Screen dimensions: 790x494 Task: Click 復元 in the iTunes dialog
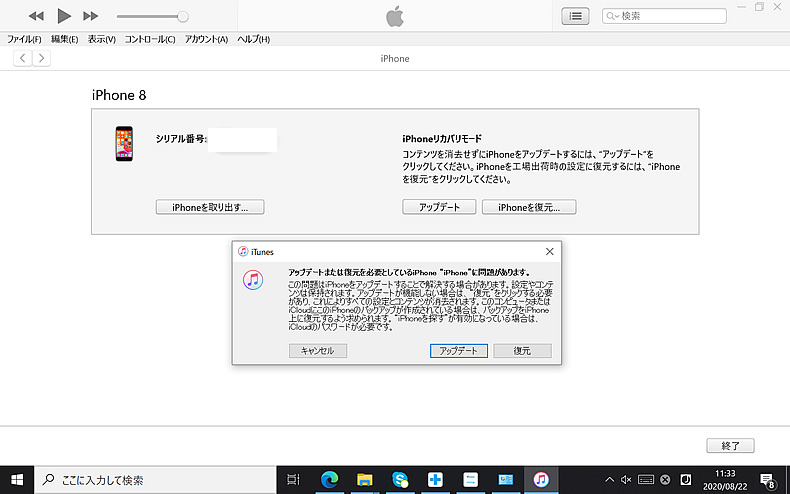click(522, 351)
